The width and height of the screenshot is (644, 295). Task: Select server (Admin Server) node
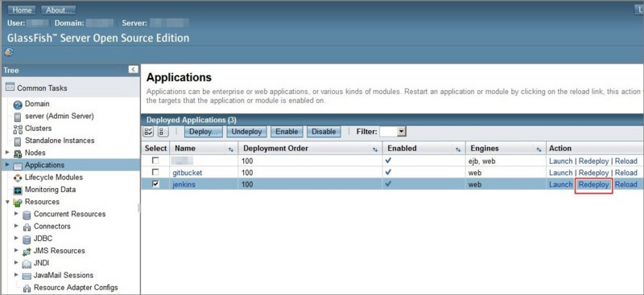60,116
